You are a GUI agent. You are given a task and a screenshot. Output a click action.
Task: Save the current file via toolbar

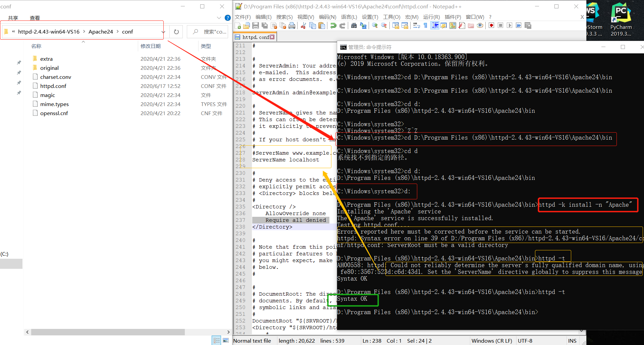(256, 26)
